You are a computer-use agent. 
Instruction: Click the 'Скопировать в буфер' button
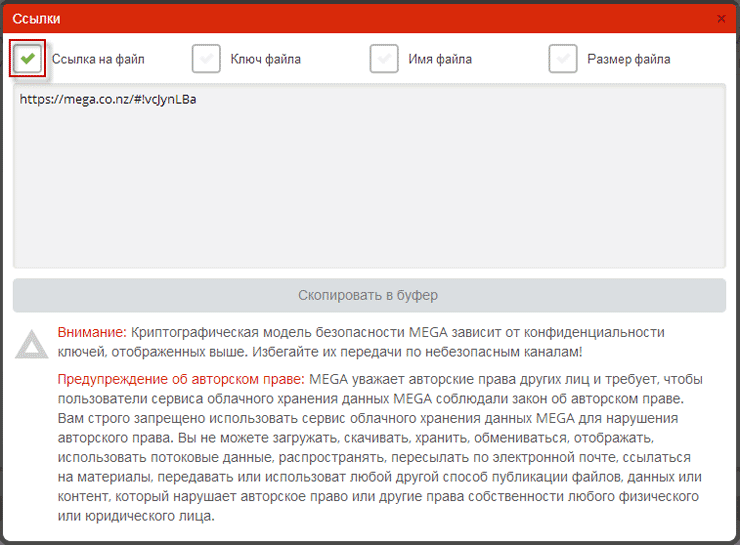[x=369, y=295]
